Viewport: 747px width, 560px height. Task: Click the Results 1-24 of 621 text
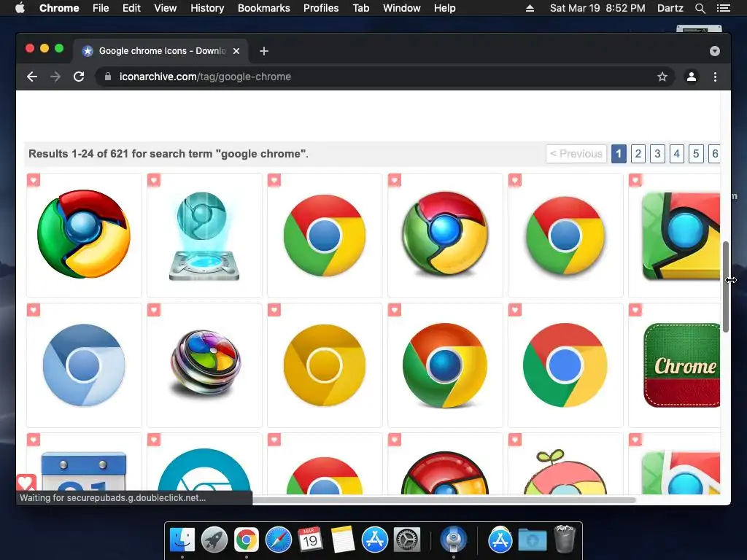[x=169, y=154]
